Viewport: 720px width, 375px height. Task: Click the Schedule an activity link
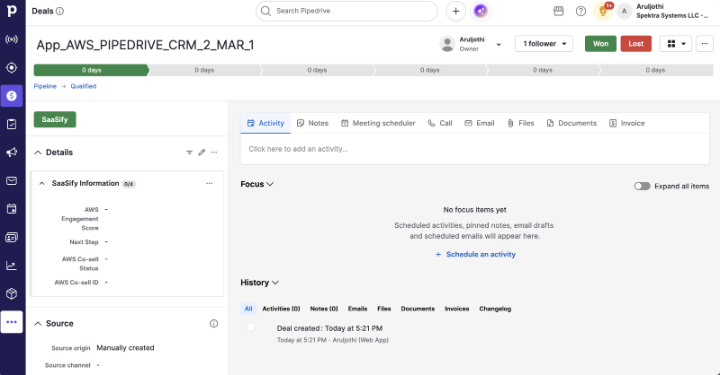[x=475, y=254]
